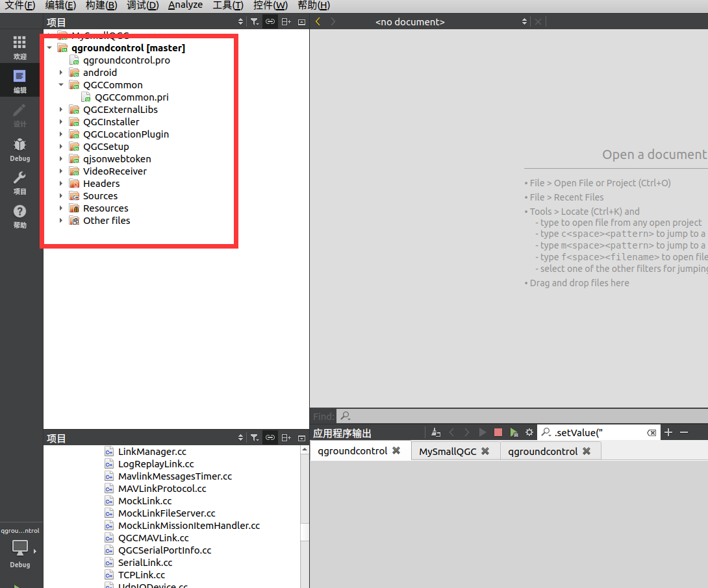
Task: Open the Design (设计) mode
Action: point(19,115)
